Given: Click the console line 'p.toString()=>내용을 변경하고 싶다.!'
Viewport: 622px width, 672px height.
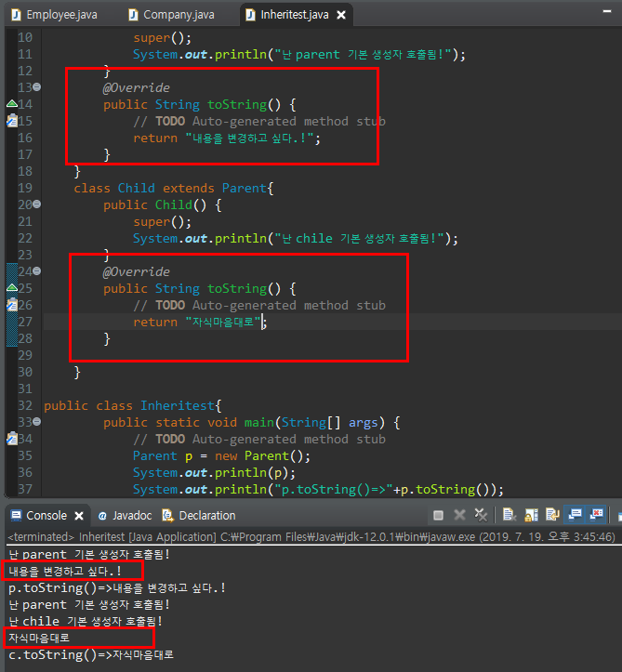Looking at the screenshot, I should coord(116,588).
